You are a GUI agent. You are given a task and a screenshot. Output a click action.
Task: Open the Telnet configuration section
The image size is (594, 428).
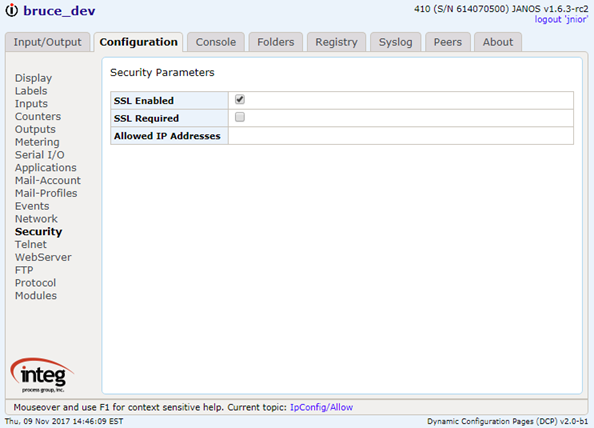point(31,245)
